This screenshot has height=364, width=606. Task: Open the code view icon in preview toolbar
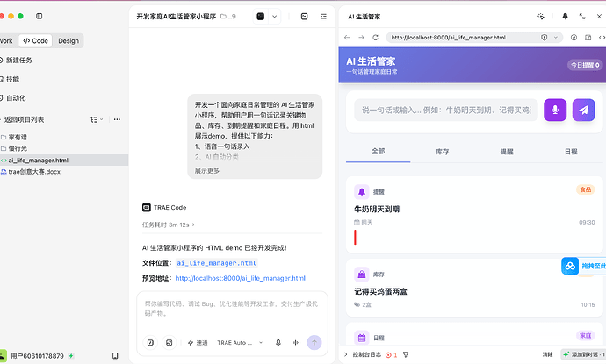pyautogui.click(x=602, y=38)
